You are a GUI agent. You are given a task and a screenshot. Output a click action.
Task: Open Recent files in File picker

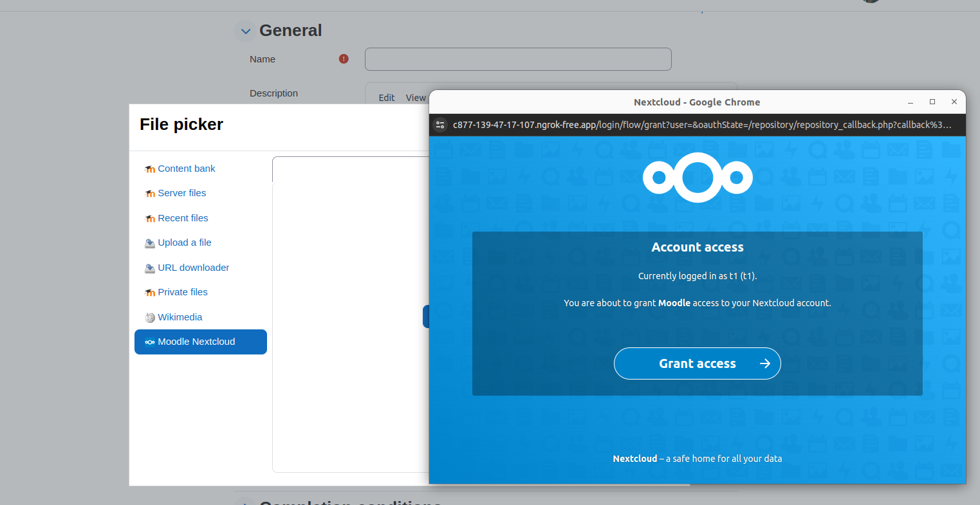(x=183, y=218)
